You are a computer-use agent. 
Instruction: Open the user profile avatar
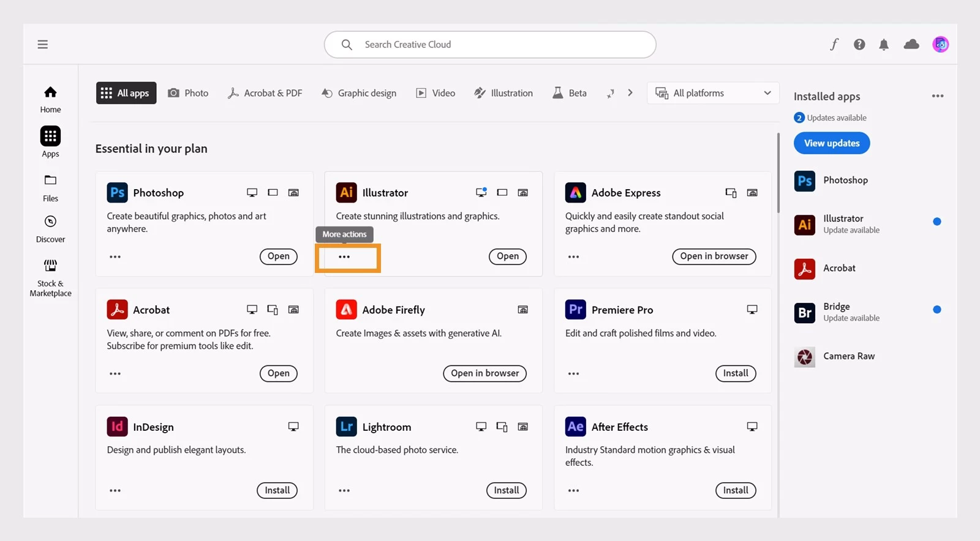click(x=941, y=44)
